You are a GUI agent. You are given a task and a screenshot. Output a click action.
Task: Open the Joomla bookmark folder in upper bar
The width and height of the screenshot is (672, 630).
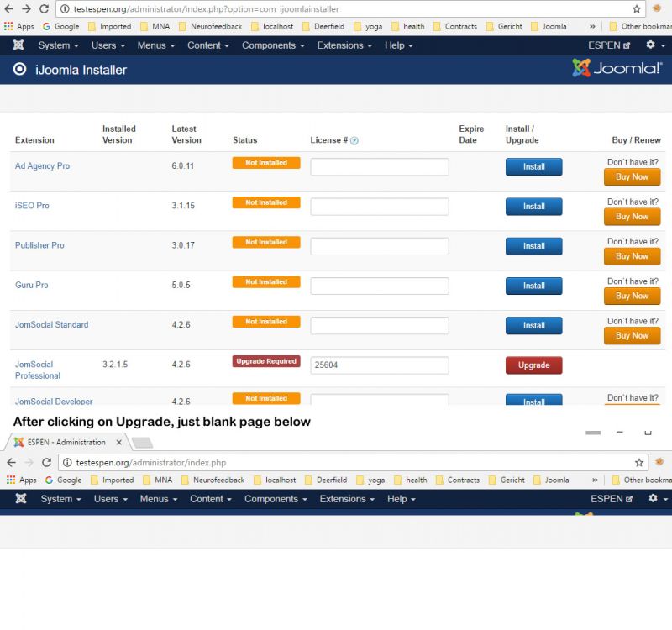(x=549, y=26)
